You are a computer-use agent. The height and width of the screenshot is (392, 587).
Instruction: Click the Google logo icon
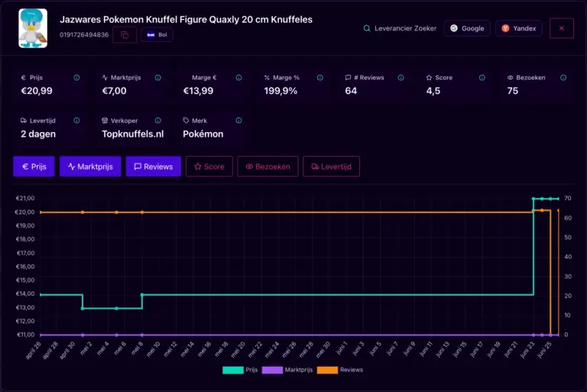[454, 28]
